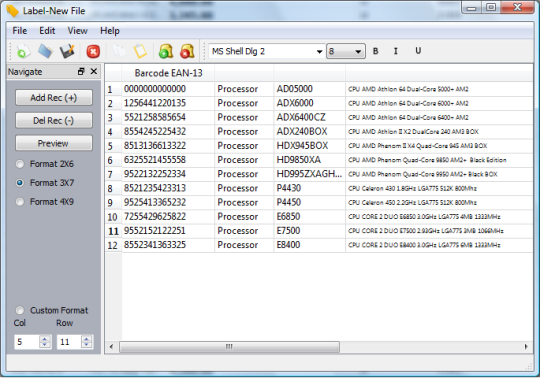Select the HDX945BOX cell
540x378 pixels.
310,146
